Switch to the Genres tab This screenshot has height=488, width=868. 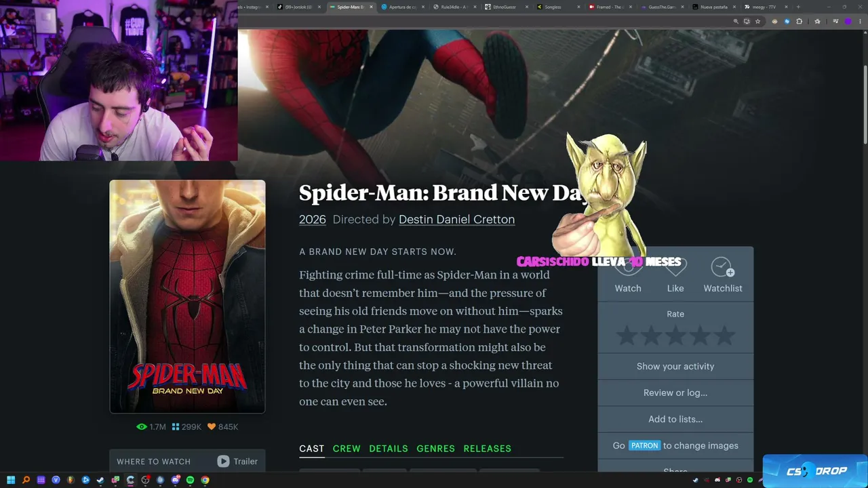(x=436, y=449)
